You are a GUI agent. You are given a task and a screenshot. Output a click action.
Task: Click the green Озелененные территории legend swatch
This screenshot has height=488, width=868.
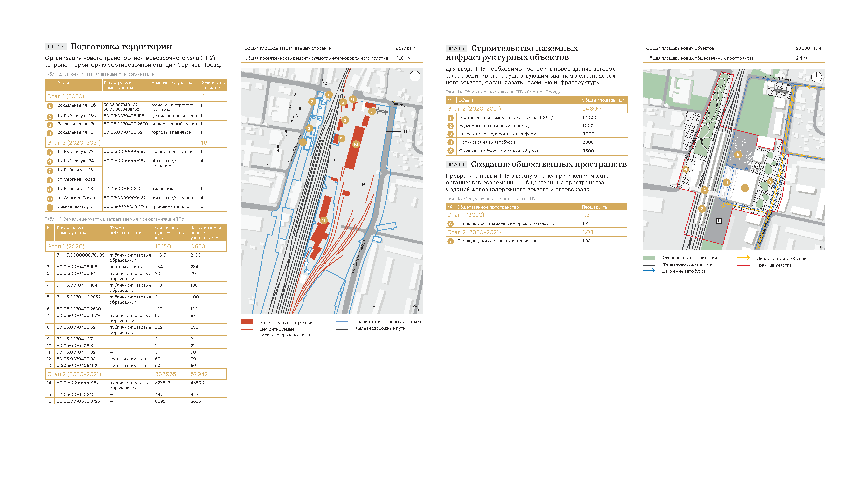(x=649, y=258)
